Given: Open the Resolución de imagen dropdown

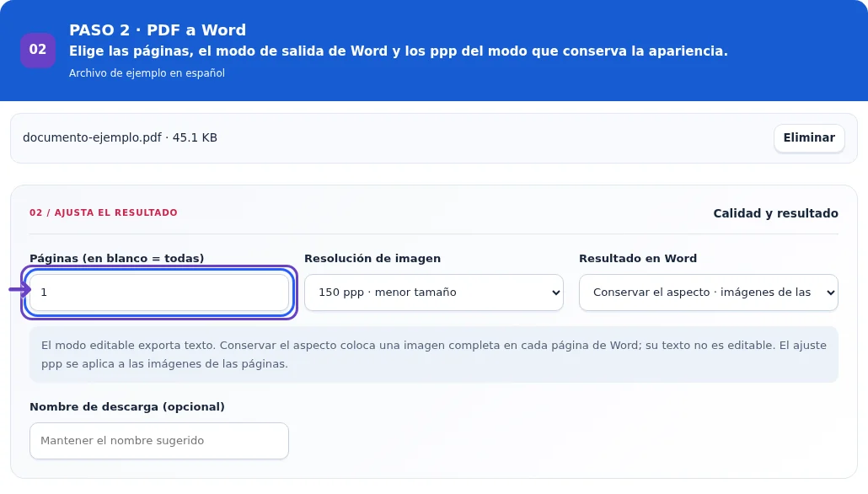Looking at the screenshot, I should point(434,293).
